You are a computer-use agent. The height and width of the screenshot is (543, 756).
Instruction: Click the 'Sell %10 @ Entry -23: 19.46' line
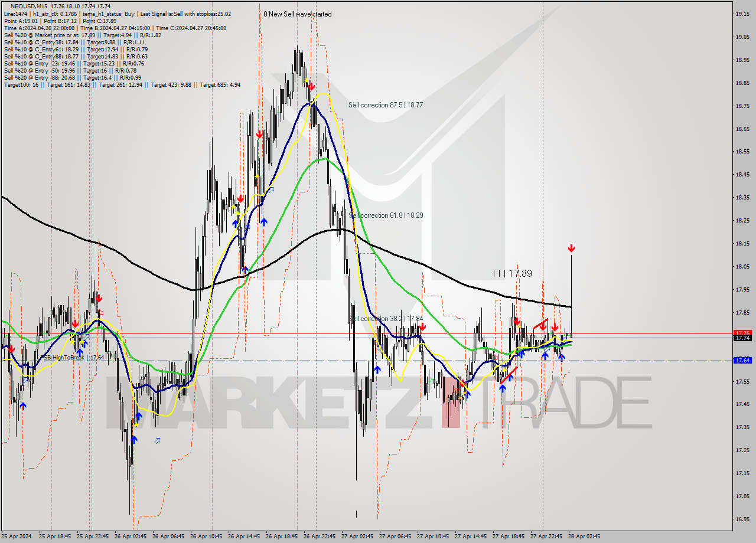point(73,63)
